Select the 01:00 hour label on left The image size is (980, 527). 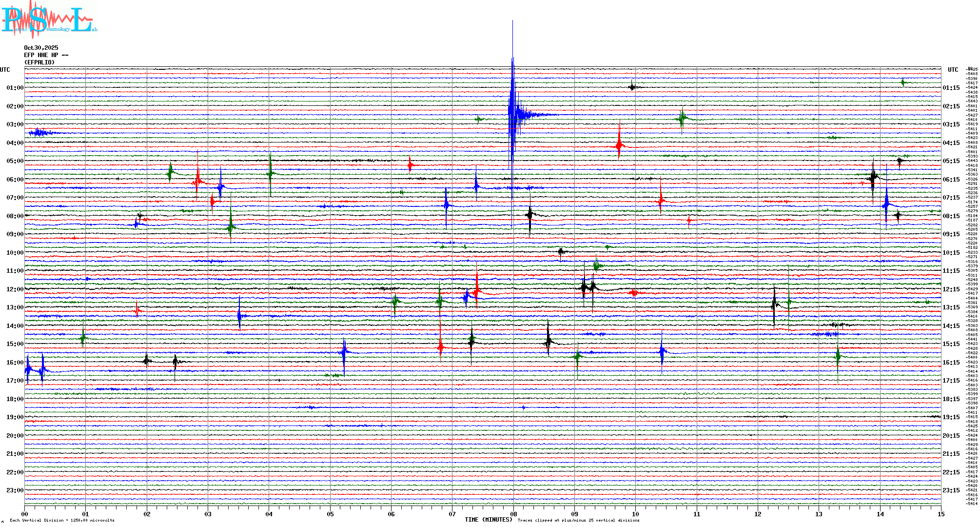(15, 88)
